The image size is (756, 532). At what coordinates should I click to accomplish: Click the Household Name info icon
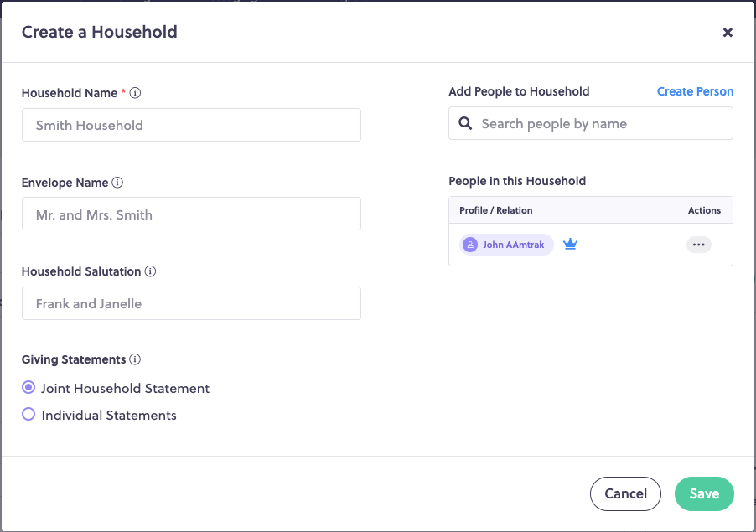[x=136, y=92]
